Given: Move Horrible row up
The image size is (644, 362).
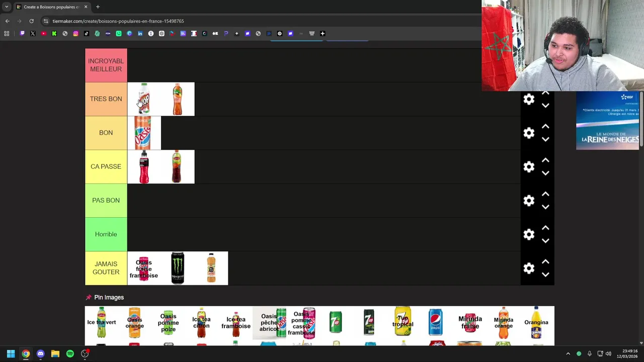Looking at the screenshot, I should coord(545,228).
